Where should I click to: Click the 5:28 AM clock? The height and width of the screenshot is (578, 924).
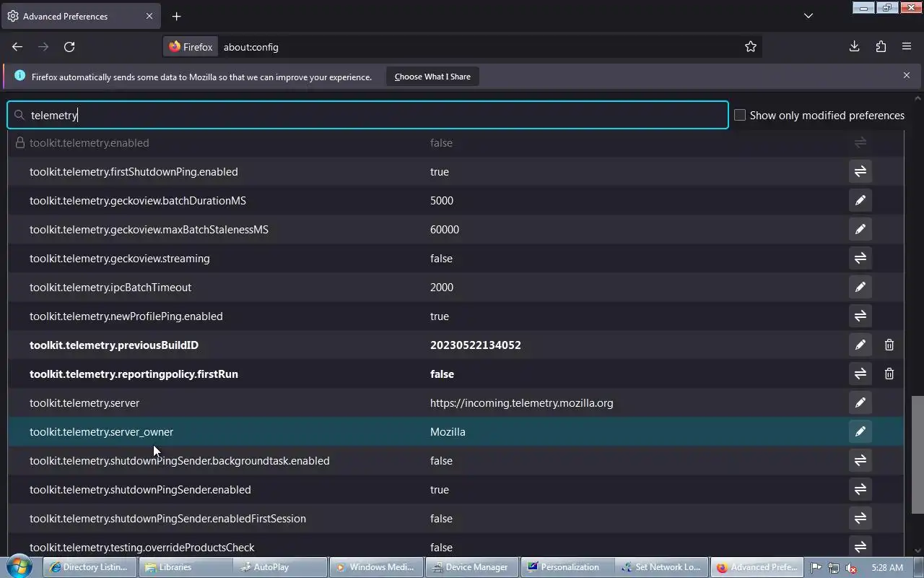(887, 568)
